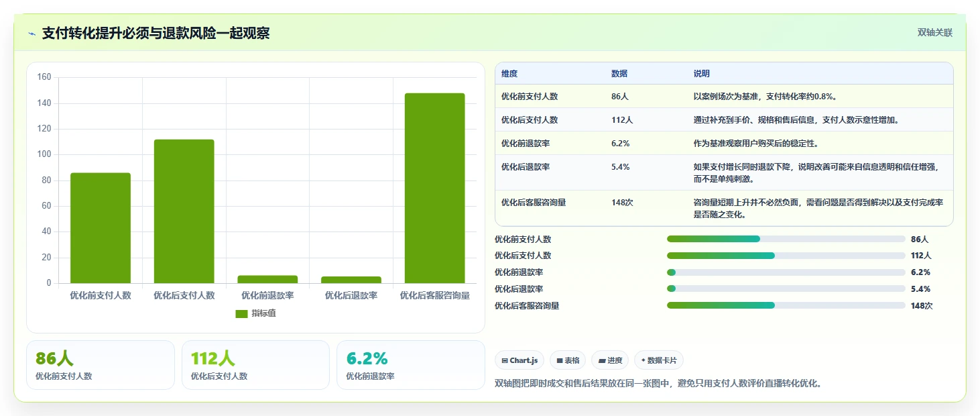This screenshot has height=416, width=980.
Task: Click the 112人 table cell
Action: click(x=622, y=120)
